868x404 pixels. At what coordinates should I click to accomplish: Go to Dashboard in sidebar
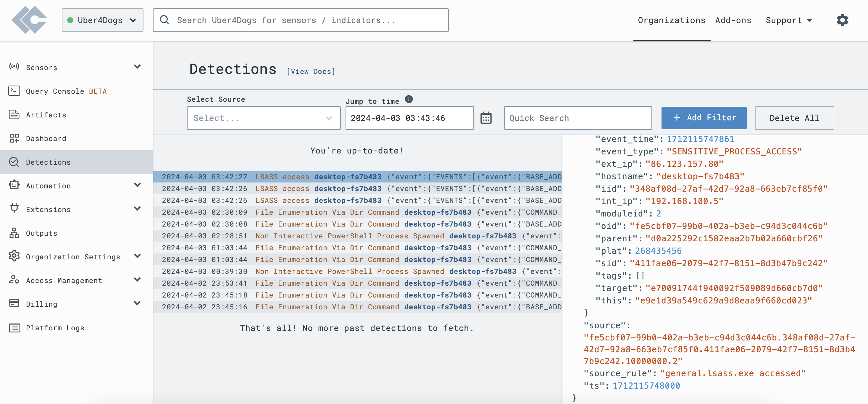[x=46, y=138]
